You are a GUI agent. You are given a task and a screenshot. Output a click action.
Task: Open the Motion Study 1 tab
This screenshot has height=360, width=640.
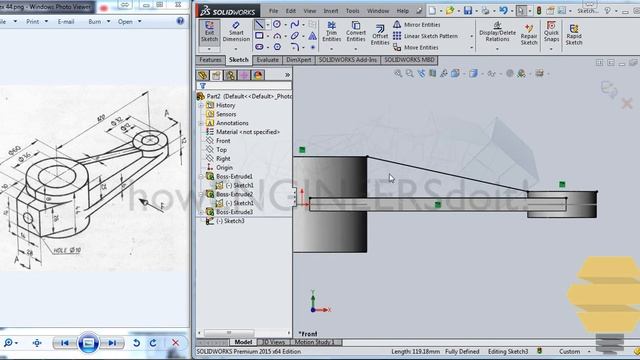click(315, 342)
